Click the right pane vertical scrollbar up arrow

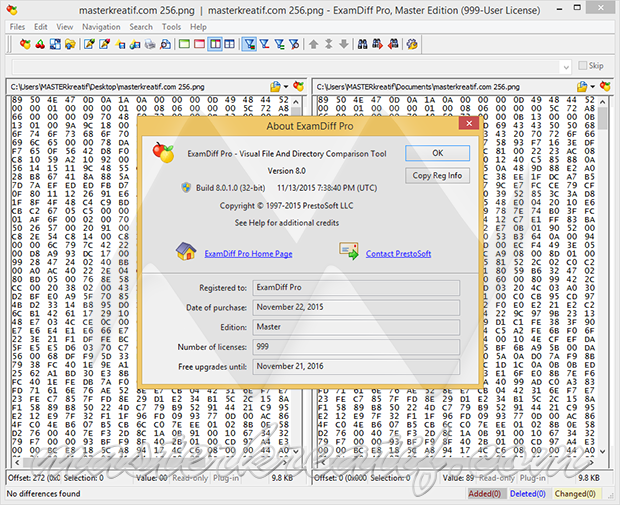coord(603,102)
